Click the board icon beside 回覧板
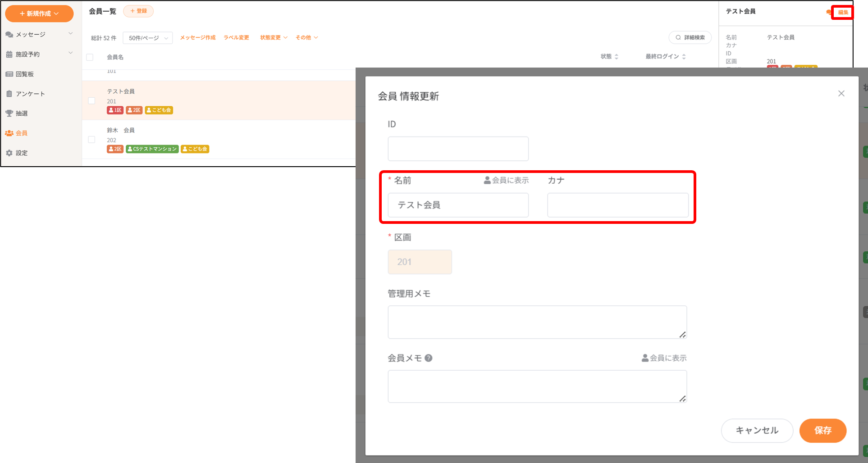868x463 pixels. pos(9,74)
